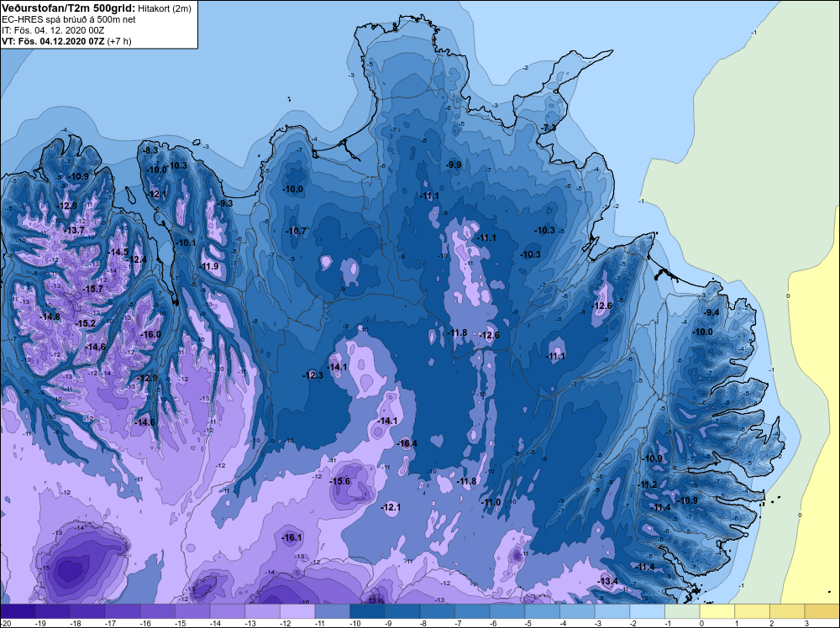The height and width of the screenshot is (628, 840).
Task: Click the -13.7 temperature label
Action: [x=74, y=230]
